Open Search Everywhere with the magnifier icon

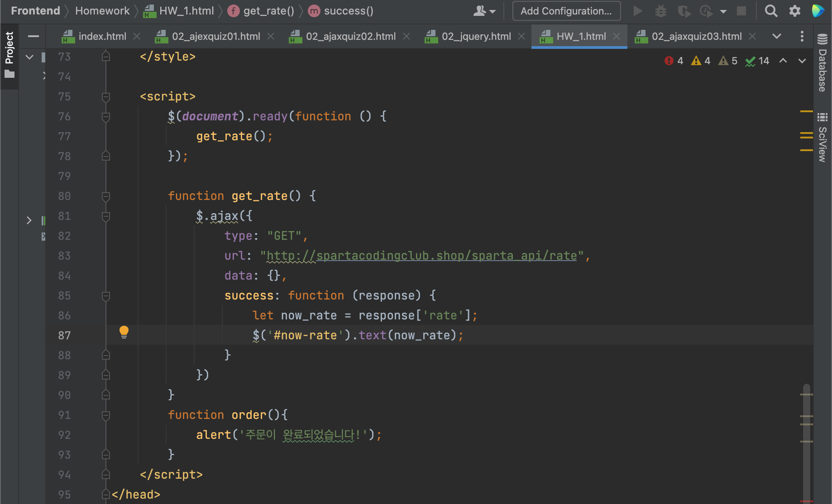[x=771, y=11]
